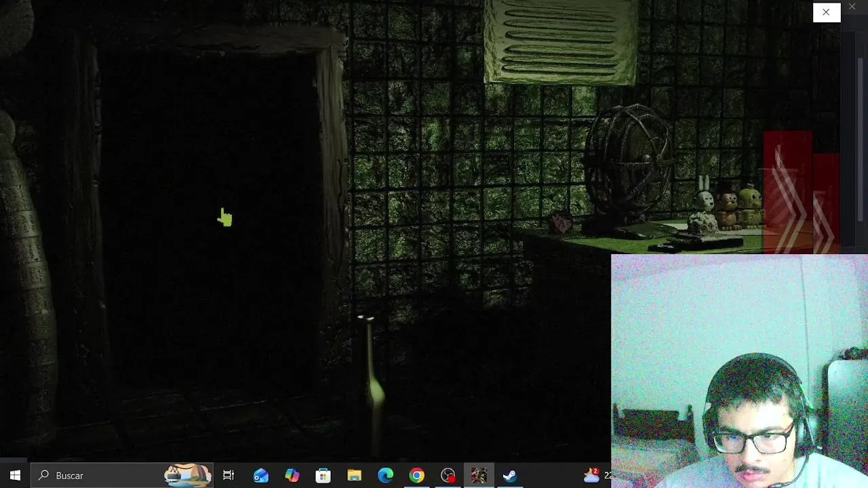Open File Explorer from the taskbar
Viewport: 868px width, 488px height.
point(355,475)
